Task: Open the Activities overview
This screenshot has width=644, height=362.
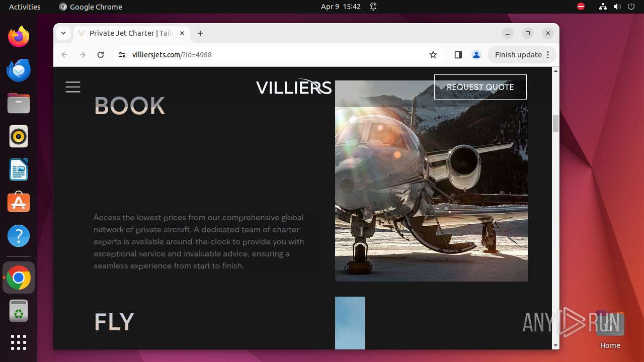Action: tap(25, 7)
